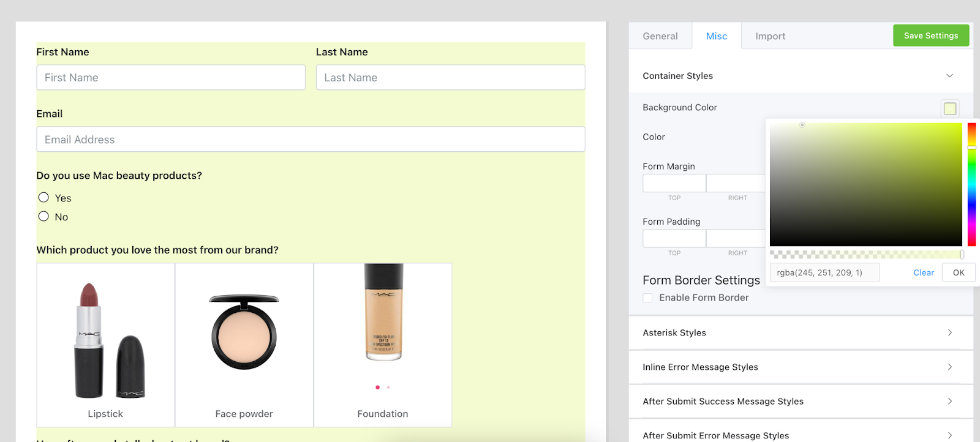This screenshot has height=442, width=980.
Task: Click the 'Do you use Mac beauty products?' label
Action: pyautogui.click(x=119, y=176)
